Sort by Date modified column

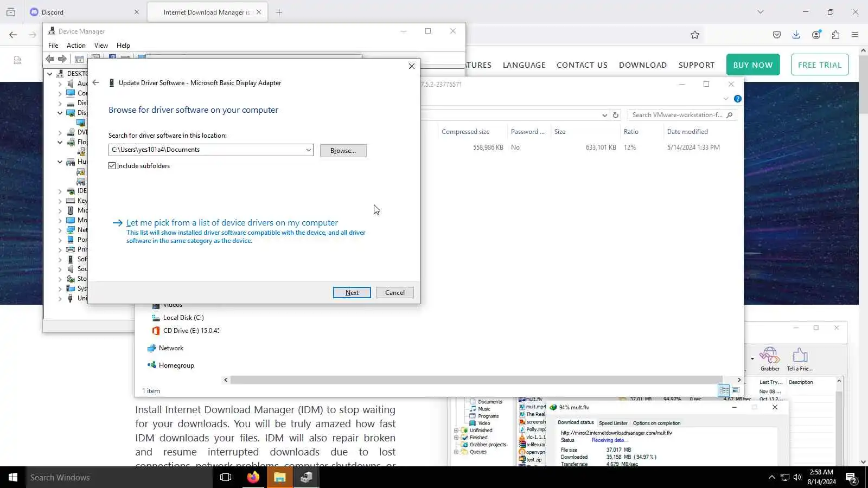tap(687, 132)
